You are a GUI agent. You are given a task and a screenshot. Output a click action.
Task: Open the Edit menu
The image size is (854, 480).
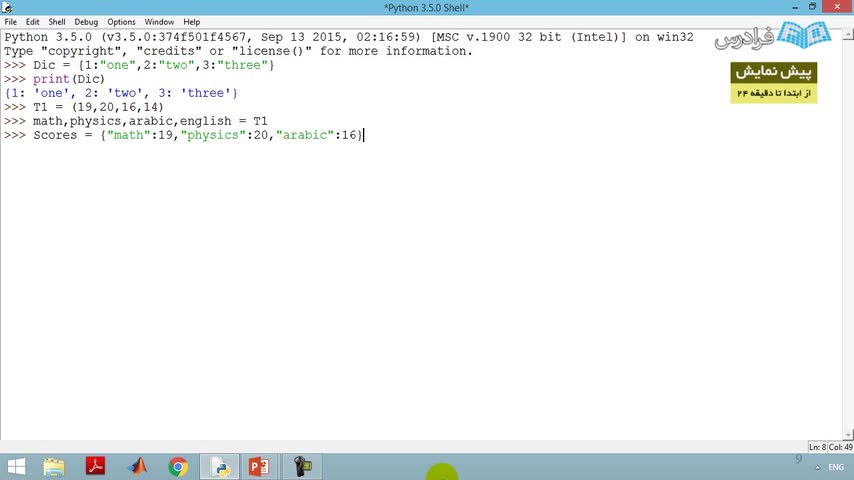tap(32, 22)
